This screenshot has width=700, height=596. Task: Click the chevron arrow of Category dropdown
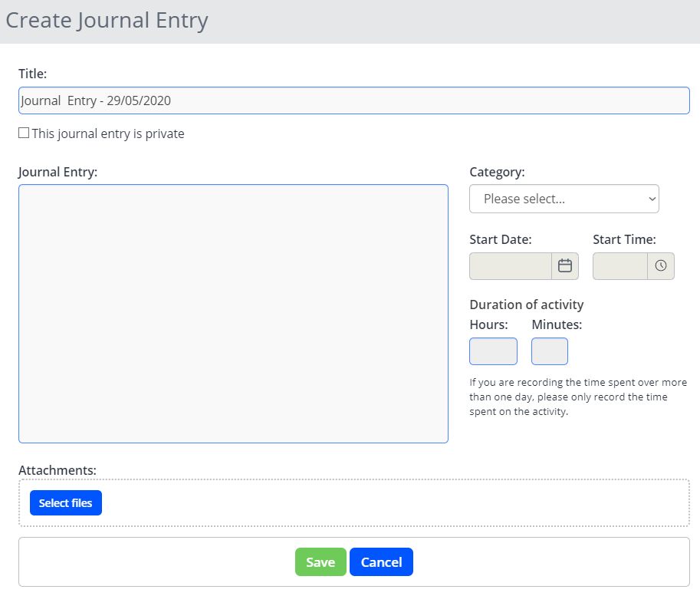pos(652,199)
